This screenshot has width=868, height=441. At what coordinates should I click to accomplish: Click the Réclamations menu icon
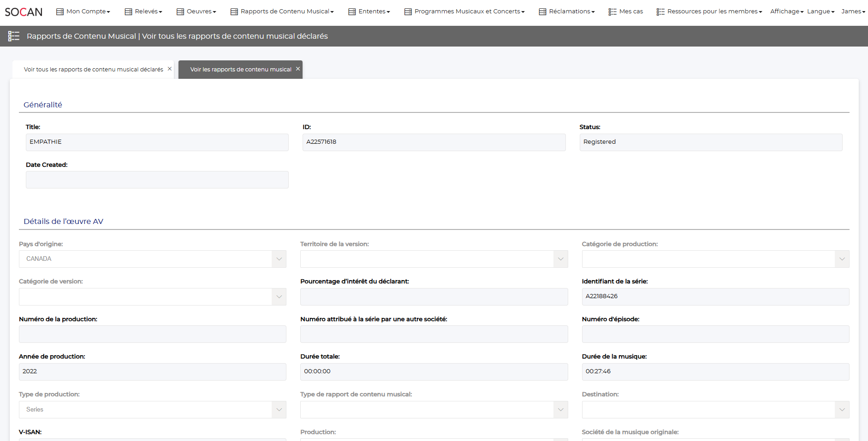click(x=542, y=12)
